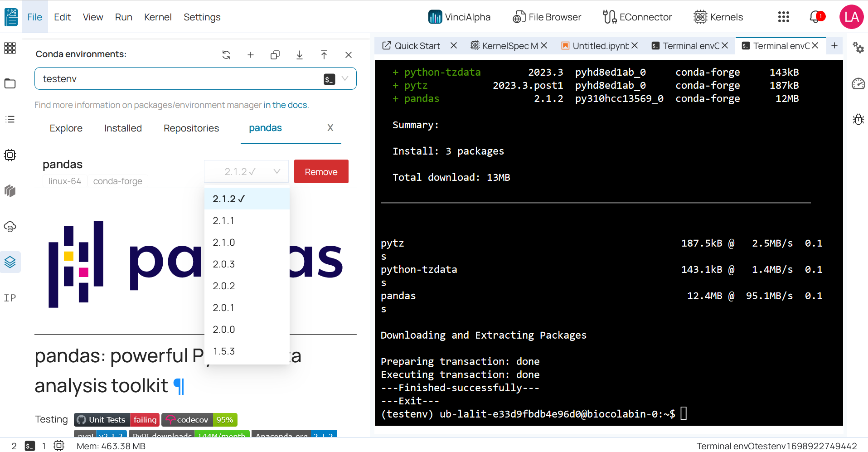Choose pandas version 2.0.3

247,264
